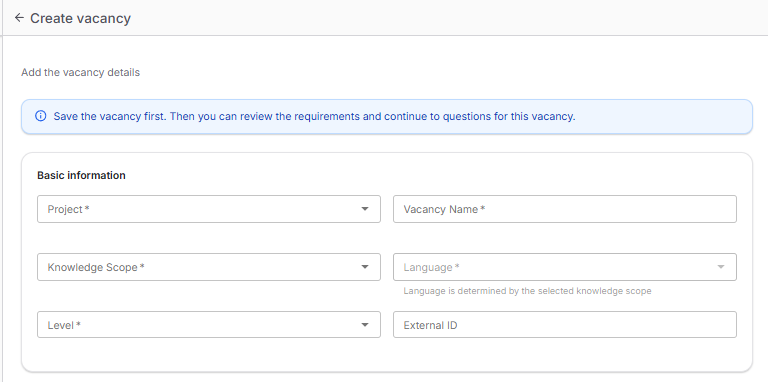
Task: Click the 'Save the vacancy first' banner message
Action: pos(314,117)
